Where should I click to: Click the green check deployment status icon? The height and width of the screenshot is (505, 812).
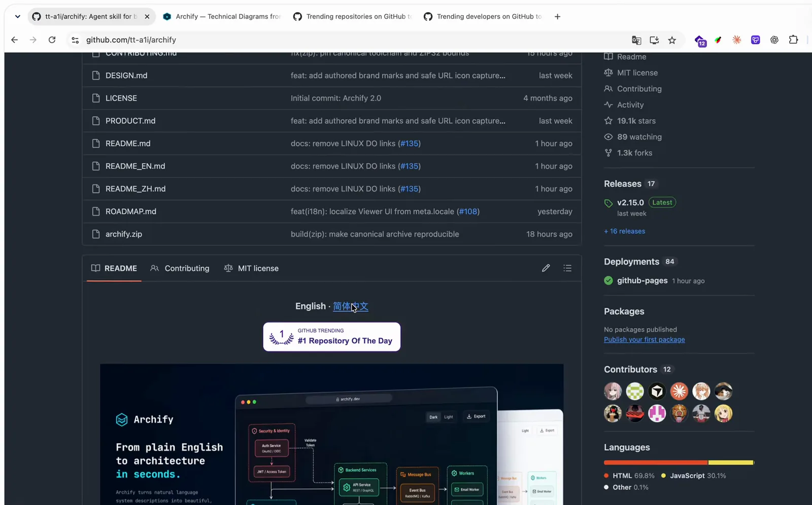[x=608, y=280]
